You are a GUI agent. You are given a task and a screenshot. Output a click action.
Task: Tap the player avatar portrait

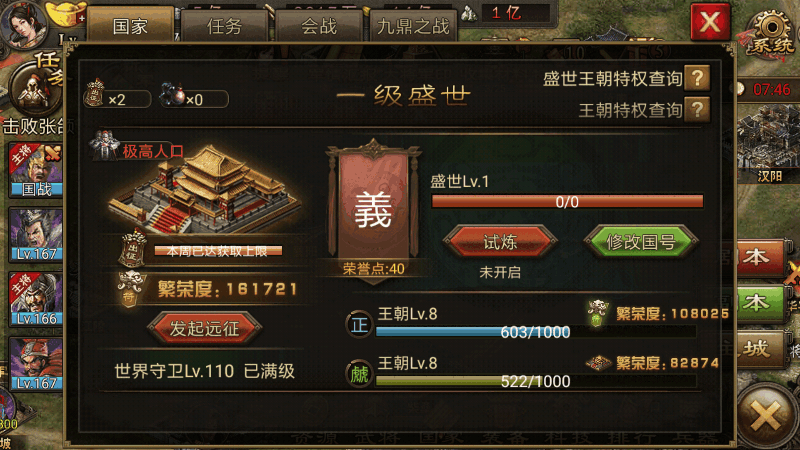23,24
